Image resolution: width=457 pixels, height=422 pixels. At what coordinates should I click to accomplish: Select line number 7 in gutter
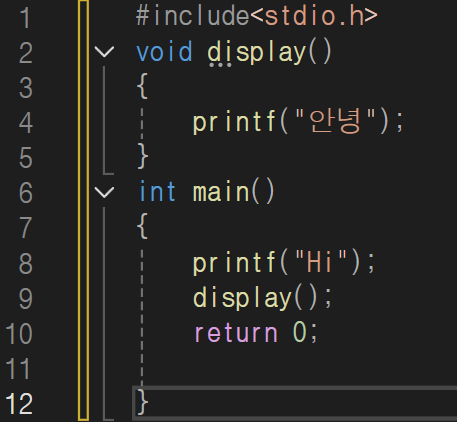click(26, 228)
